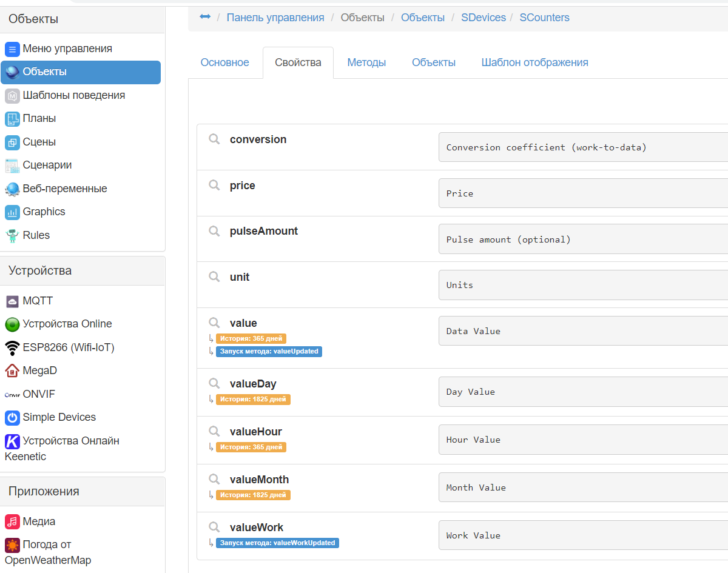Open SDevices in the breadcrumb
This screenshot has height=573, width=728.
pos(483,18)
